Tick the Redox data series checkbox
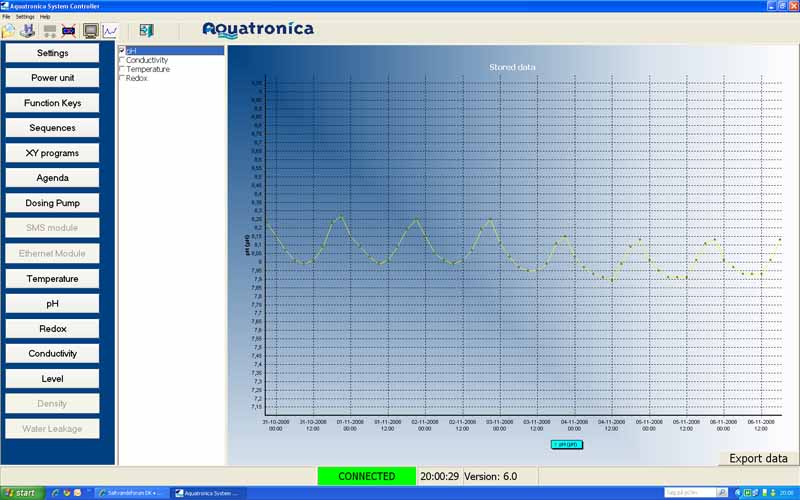The height and width of the screenshot is (500, 800). [122, 78]
